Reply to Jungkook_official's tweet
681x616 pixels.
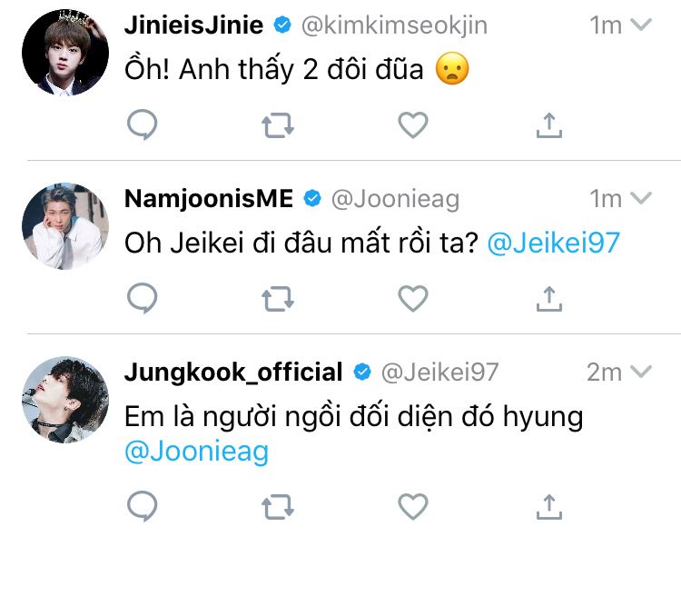tap(142, 506)
